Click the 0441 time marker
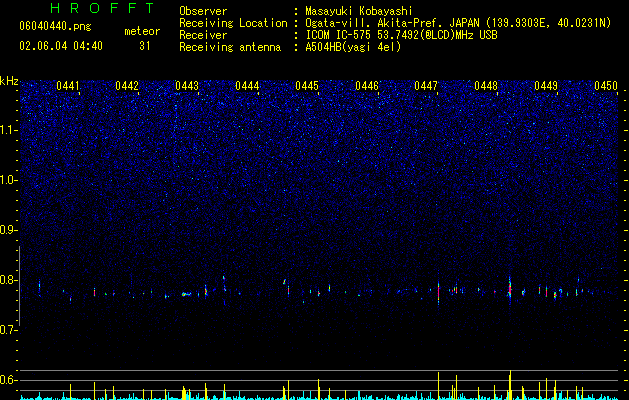The width and height of the screenshot is (629, 400). coord(68,86)
